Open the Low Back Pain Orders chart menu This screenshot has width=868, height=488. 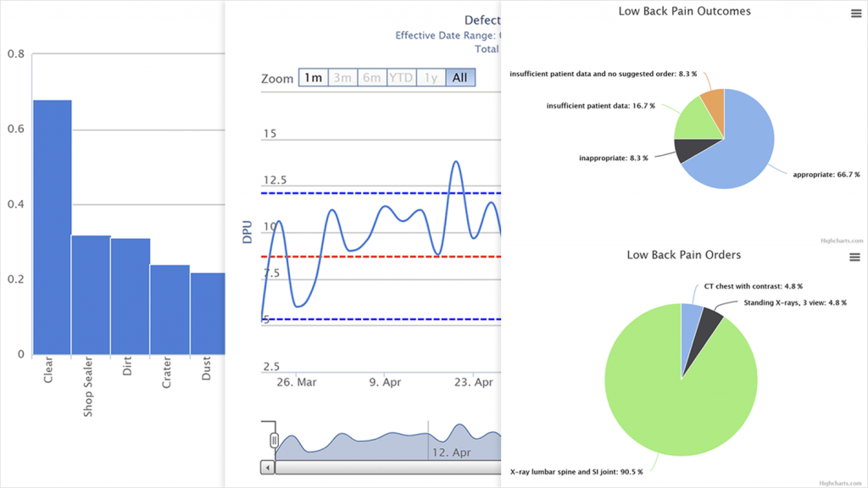pos(855,257)
